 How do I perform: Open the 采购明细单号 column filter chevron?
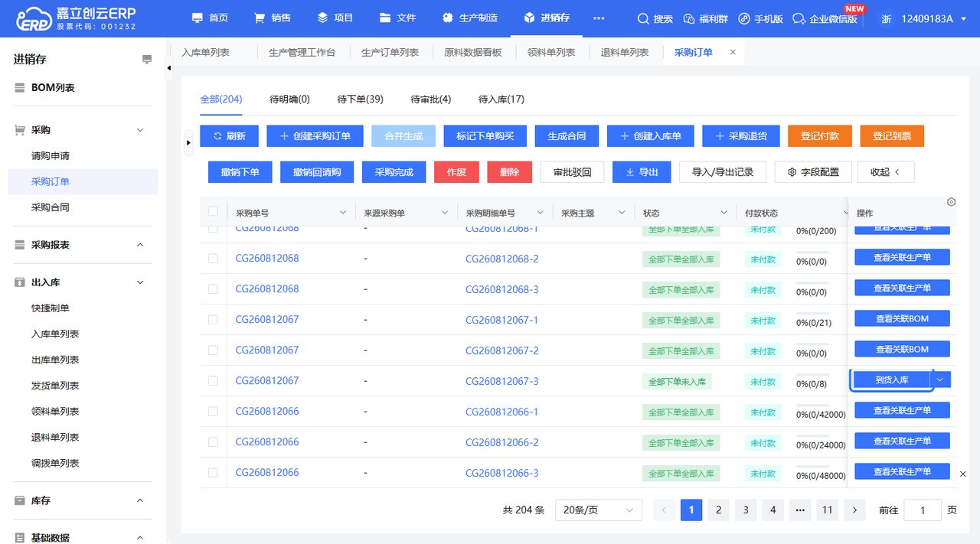[x=540, y=213]
